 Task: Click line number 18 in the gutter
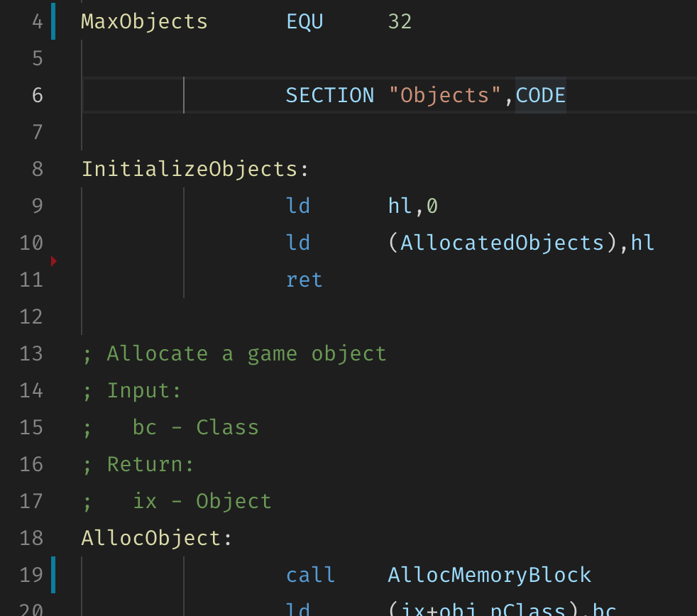coord(31,538)
